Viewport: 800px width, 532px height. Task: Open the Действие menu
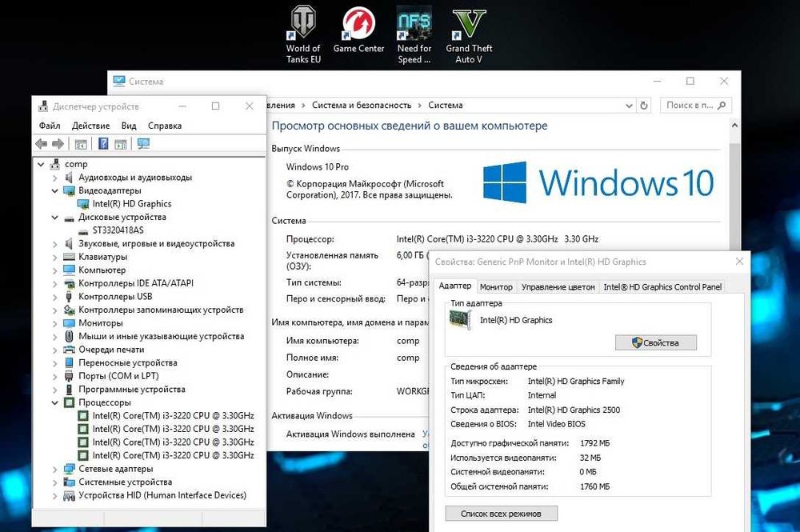coord(91,126)
